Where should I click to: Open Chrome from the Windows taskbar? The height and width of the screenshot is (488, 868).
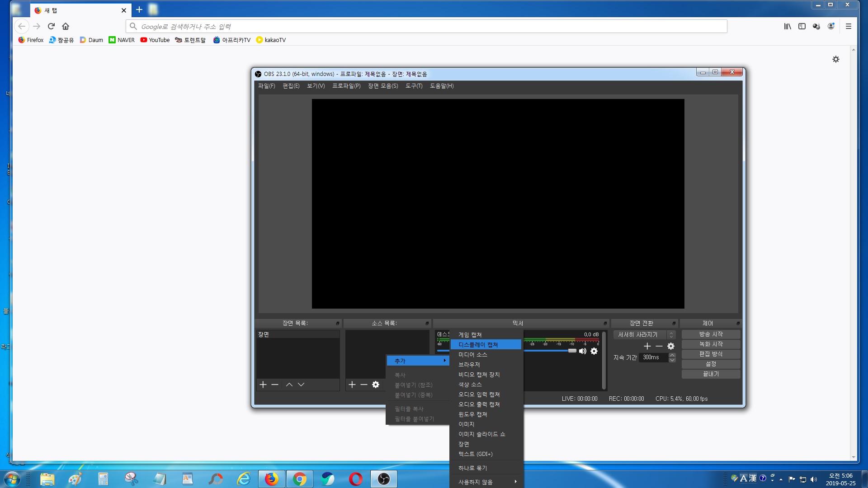click(299, 479)
